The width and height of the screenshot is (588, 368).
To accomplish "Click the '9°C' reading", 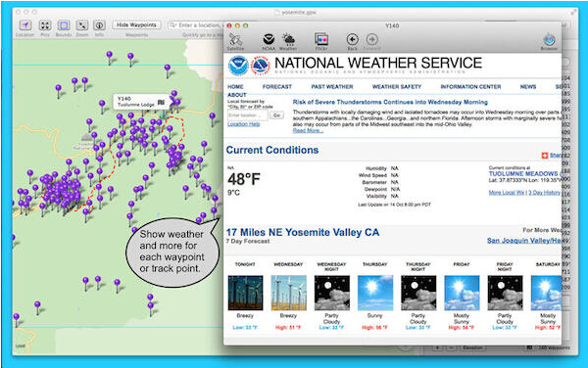I will point(233,193).
